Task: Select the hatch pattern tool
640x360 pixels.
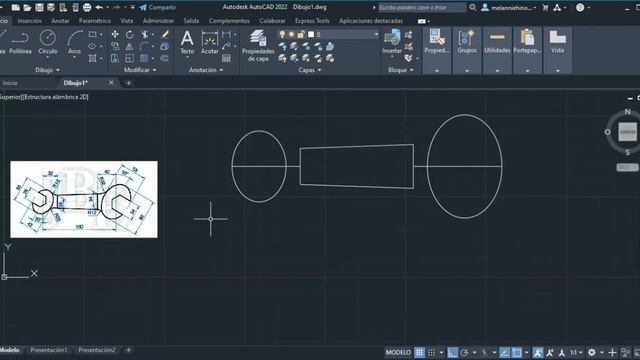Action: click(93, 58)
